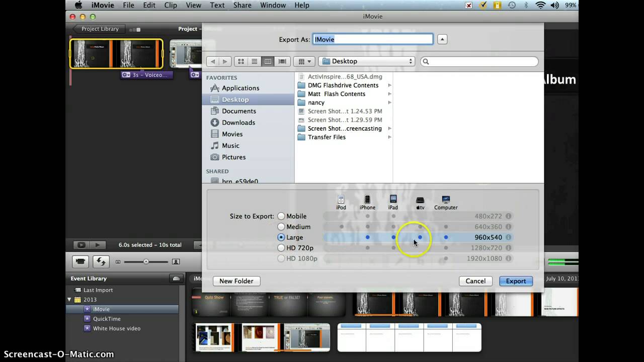The height and width of the screenshot is (362, 644).
Task: Click the Wi-Fi icon in the menu bar
Action: (x=541, y=5)
